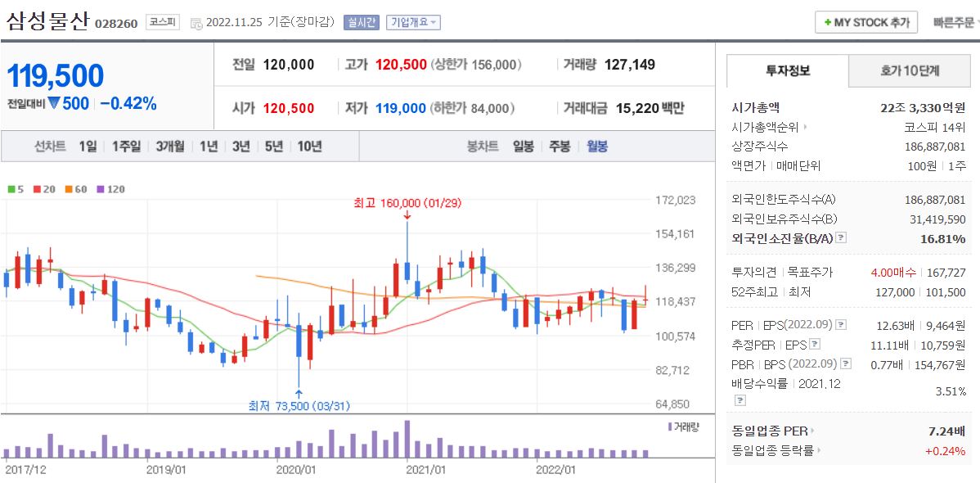Click the 고가 value 120,500
The width and height of the screenshot is (980, 483).
click(402, 65)
